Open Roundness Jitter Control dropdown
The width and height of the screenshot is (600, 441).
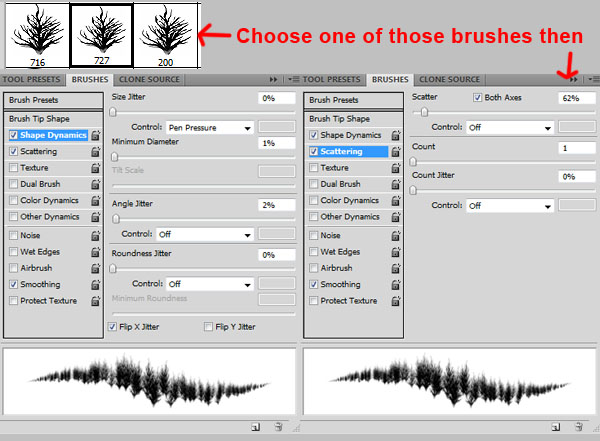pyautogui.click(x=210, y=284)
